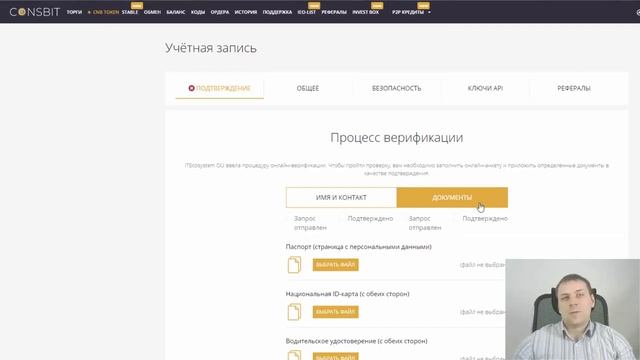Click the Паспорт document icon
This screenshot has width=640, height=360.
(294, 265)
